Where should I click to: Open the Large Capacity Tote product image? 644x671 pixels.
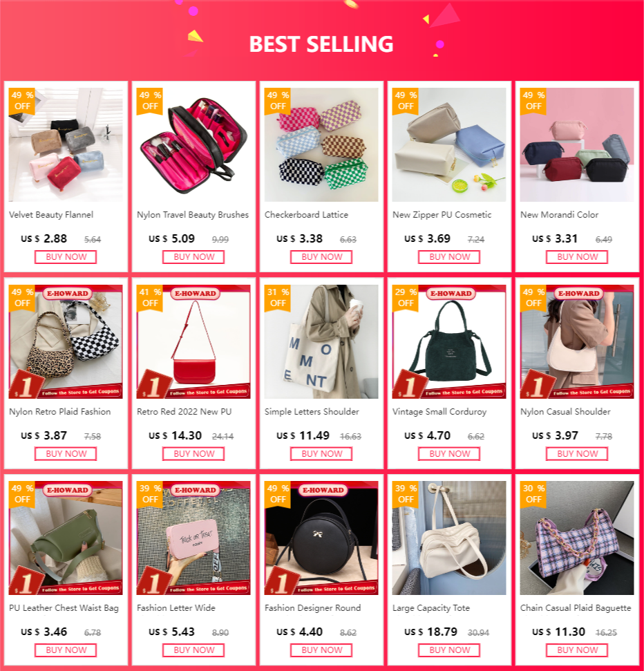449,538
